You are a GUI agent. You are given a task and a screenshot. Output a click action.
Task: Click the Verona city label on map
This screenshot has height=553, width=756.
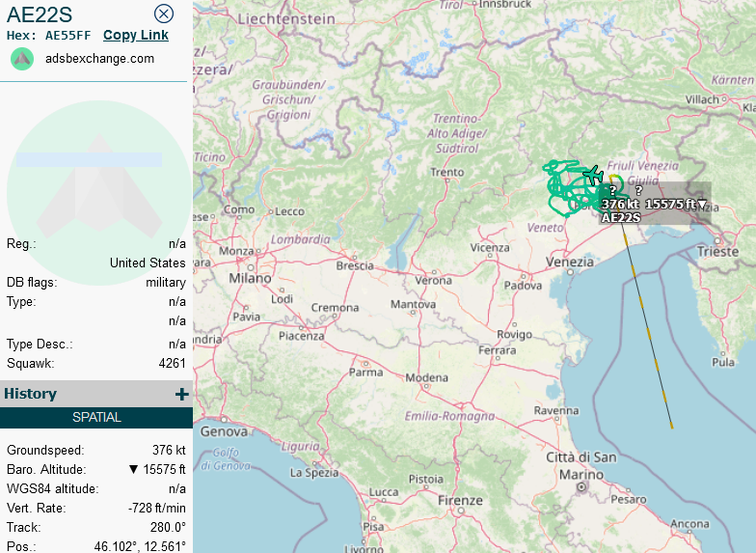click(x=434, y=280)
